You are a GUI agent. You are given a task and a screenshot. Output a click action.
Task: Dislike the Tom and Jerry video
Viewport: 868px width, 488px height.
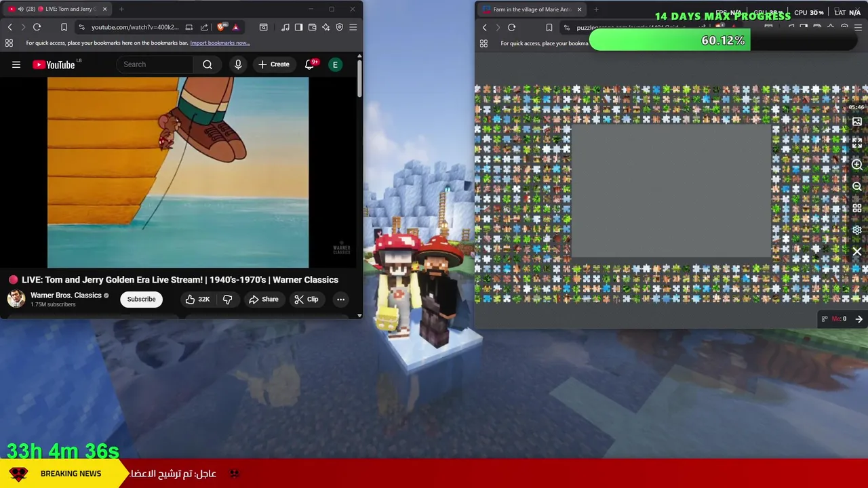[x=228, y=299]
